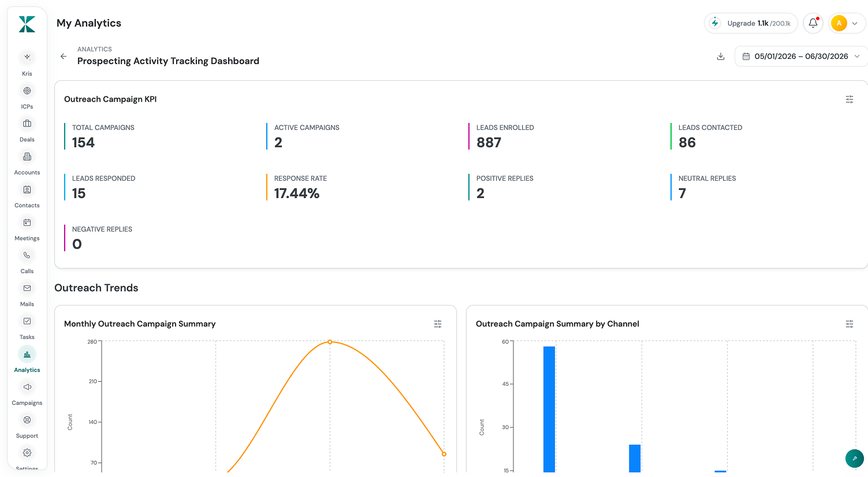Open Settings gear in sidebar
Screen dimensions: 868x477
coord(27,453)
